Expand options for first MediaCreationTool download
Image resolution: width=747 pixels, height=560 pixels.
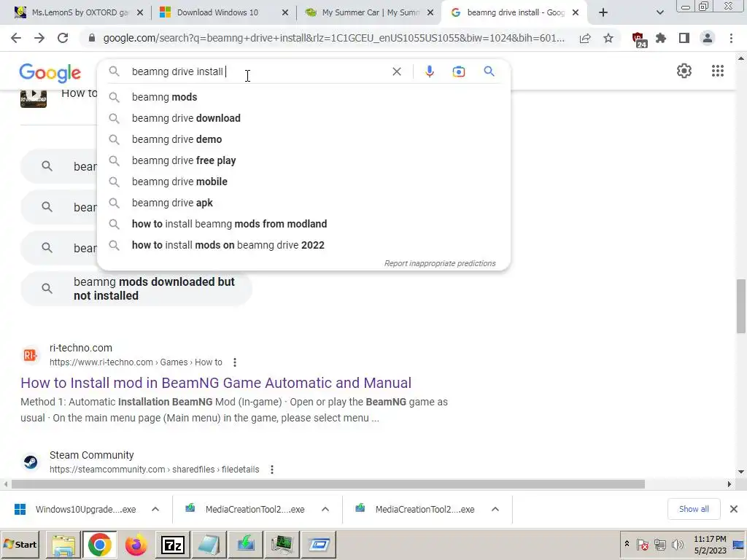click(x=325, y=509)
